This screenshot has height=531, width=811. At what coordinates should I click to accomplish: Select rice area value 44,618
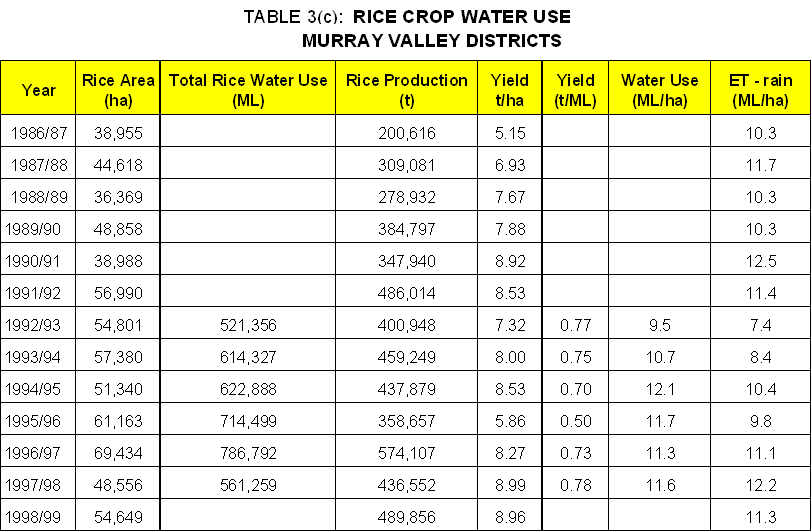tap(117, 163)
